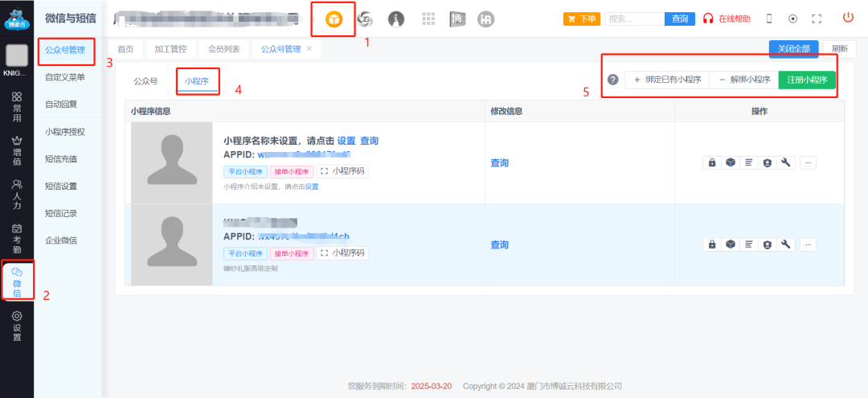Open more options in unnamed mini program row

click(808, 162)
